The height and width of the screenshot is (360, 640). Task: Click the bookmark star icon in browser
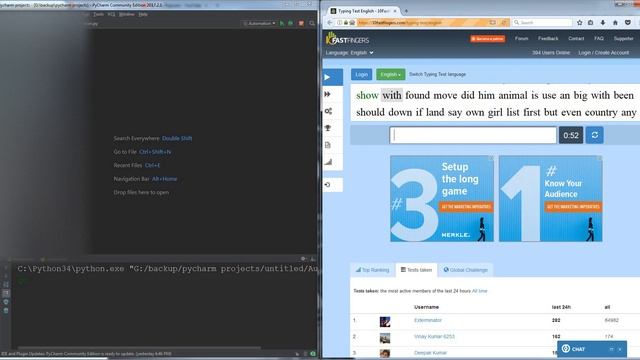click(579, 22)
